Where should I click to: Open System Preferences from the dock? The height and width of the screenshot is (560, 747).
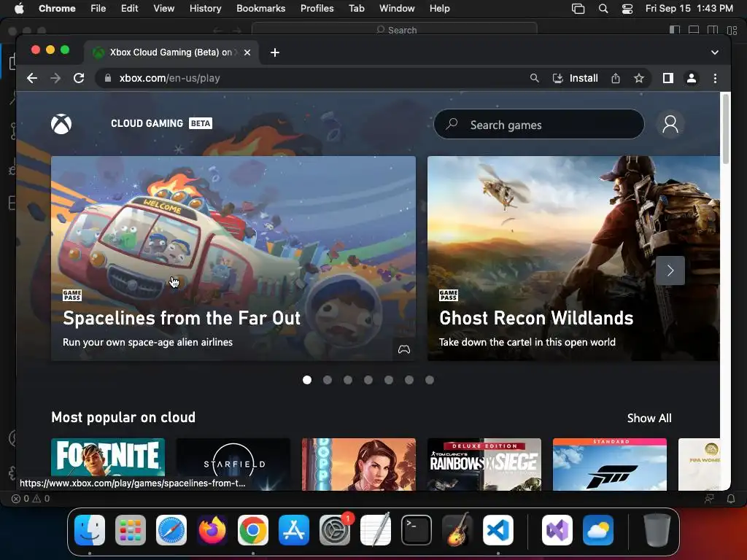(335, 530)
